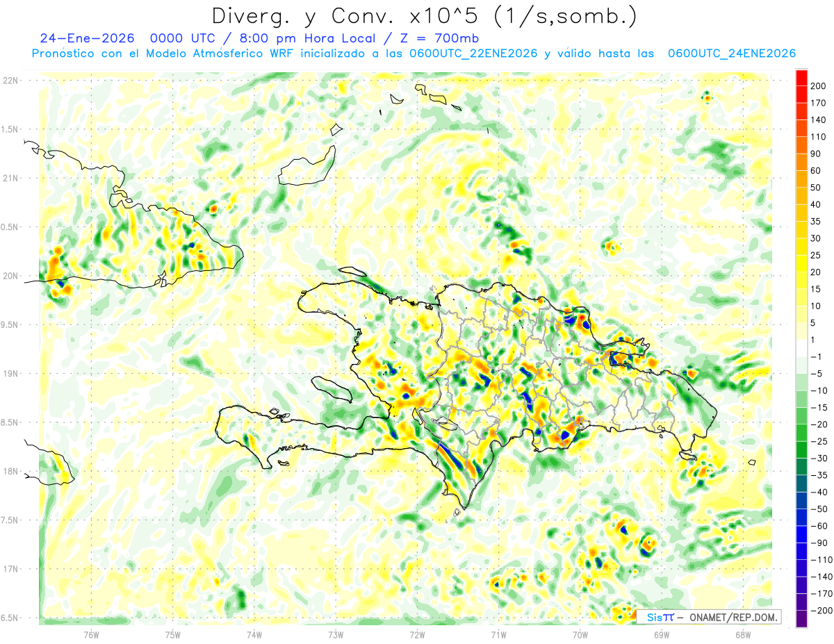Click the '-1' label on the color scale
834x644 pixels.
click(x=817, y=356)
